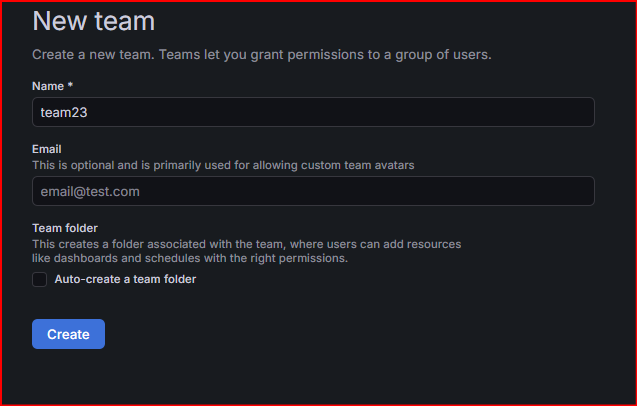
Task: Tick the empty square box beside Auto-create
Action: [x=39, y=280]
